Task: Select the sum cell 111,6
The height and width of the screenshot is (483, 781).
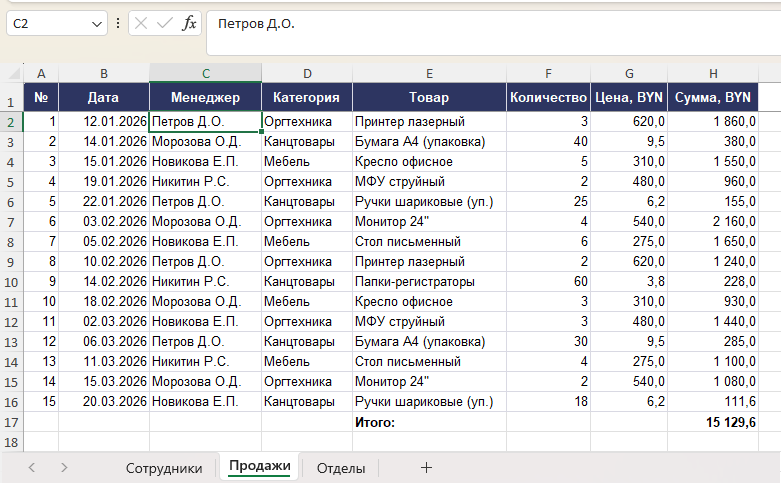Action: point(713,401)
